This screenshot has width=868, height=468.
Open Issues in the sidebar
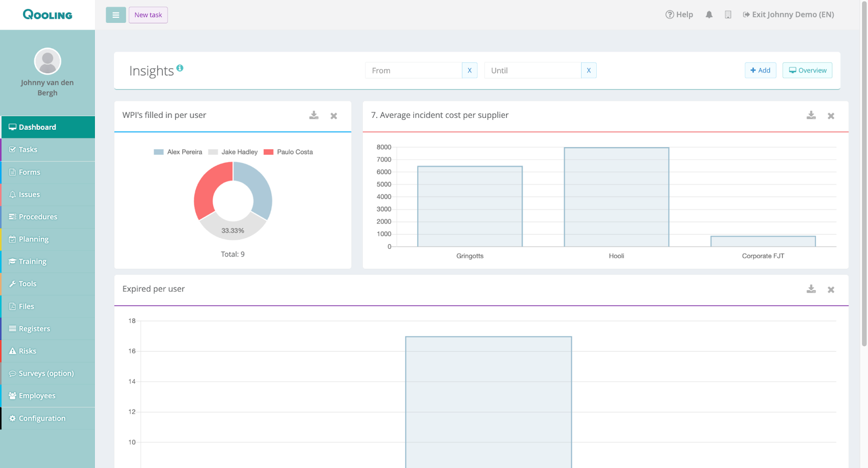click(x=48, y=194)
